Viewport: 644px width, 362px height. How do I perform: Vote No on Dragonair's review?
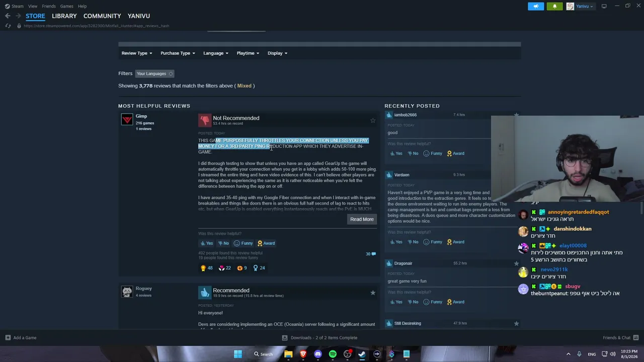pyautogui.click(x=413, y=302)
